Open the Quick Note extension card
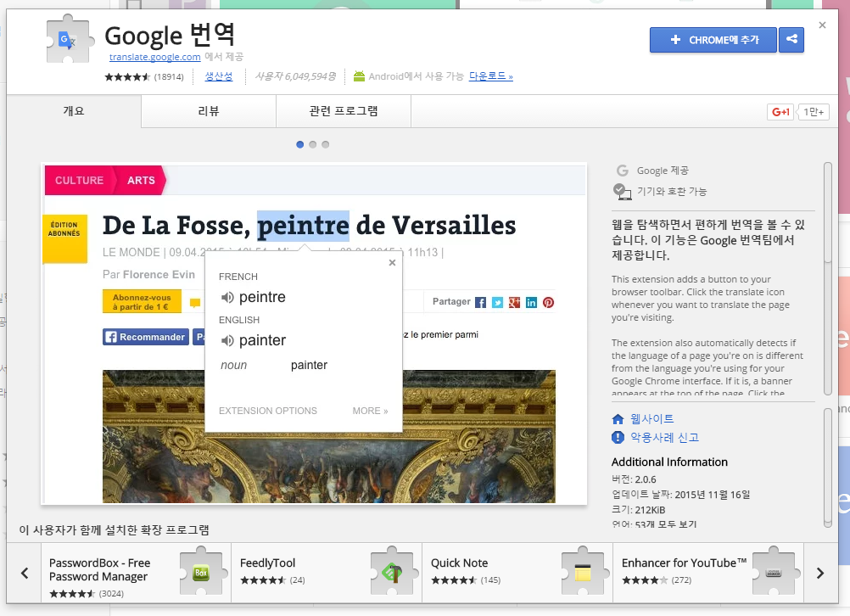This screenshot has height=616, width=850. (x=517, y=574)
